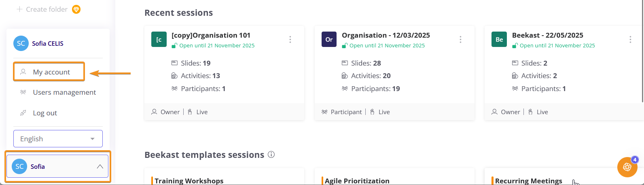Click the premium diamond badge beside Create folder
The image size is (644, 185).
click(x=76, y=9)
